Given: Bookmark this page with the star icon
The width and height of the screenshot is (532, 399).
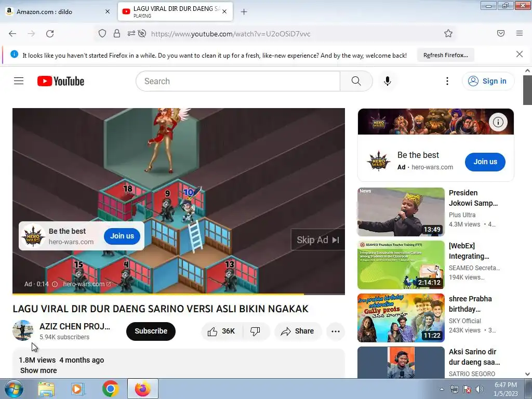Looking at the screenshot, I should [448, 33].
